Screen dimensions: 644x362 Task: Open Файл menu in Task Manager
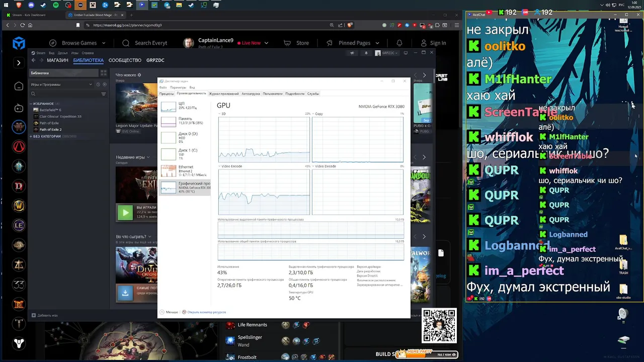(x=163, y=87)
